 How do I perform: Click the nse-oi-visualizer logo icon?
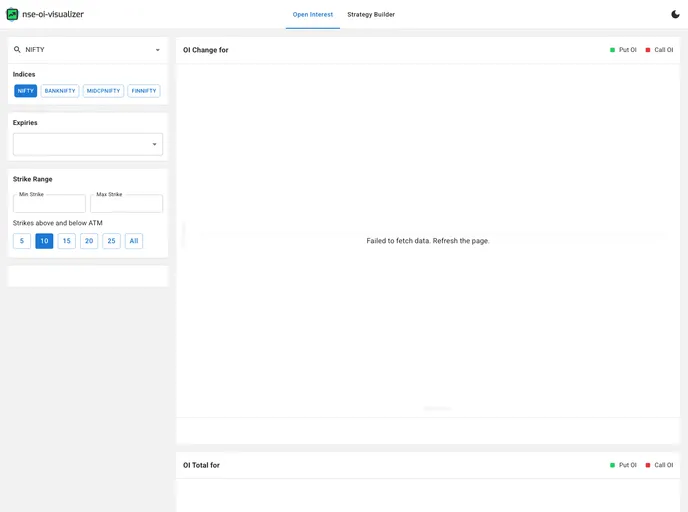point(13,14)
